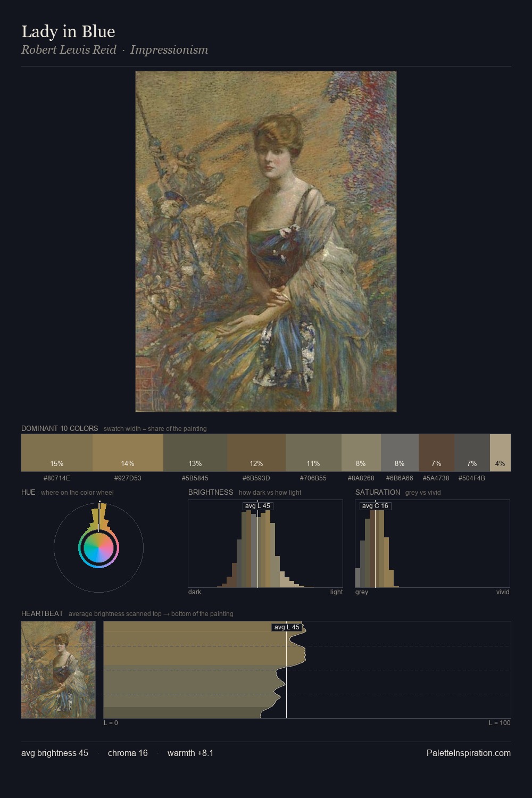Click the 'avg L 45' marker in Heartbeat chart

pos(287,627)
